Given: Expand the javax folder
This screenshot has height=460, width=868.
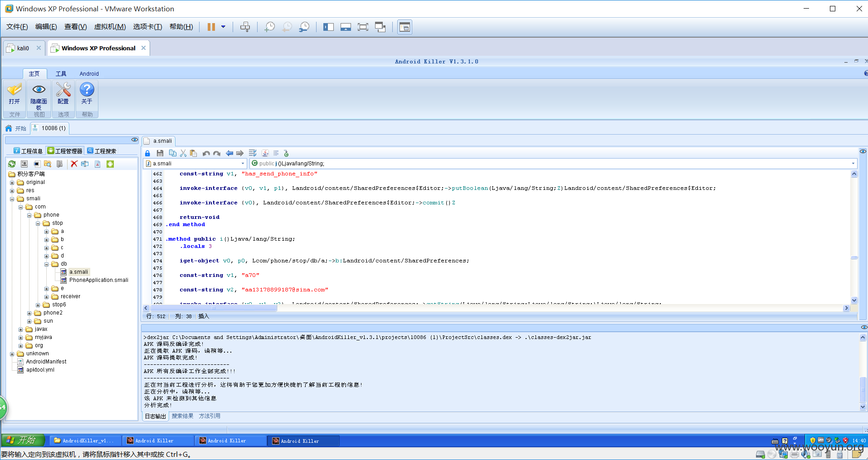Looking at the screenshot, I should tap(21, 329).
